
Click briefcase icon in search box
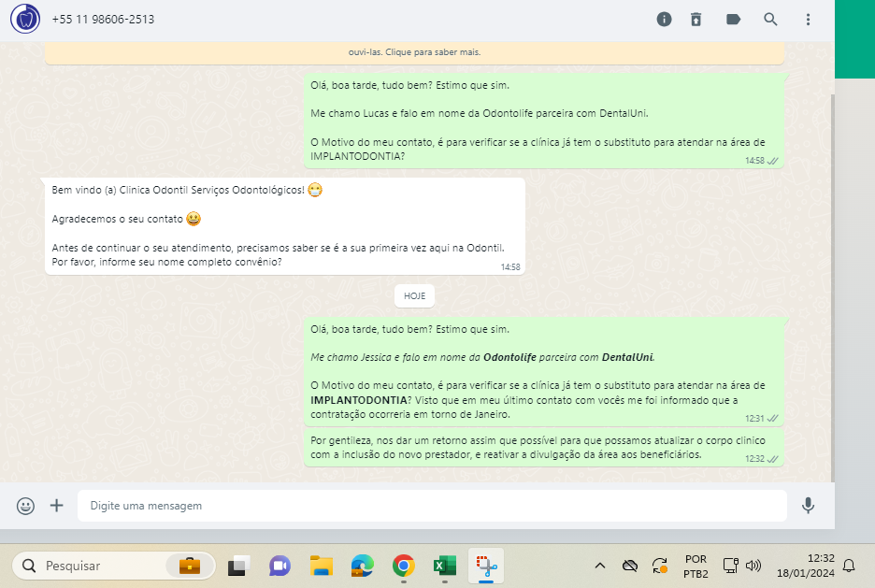coord(190,566)
